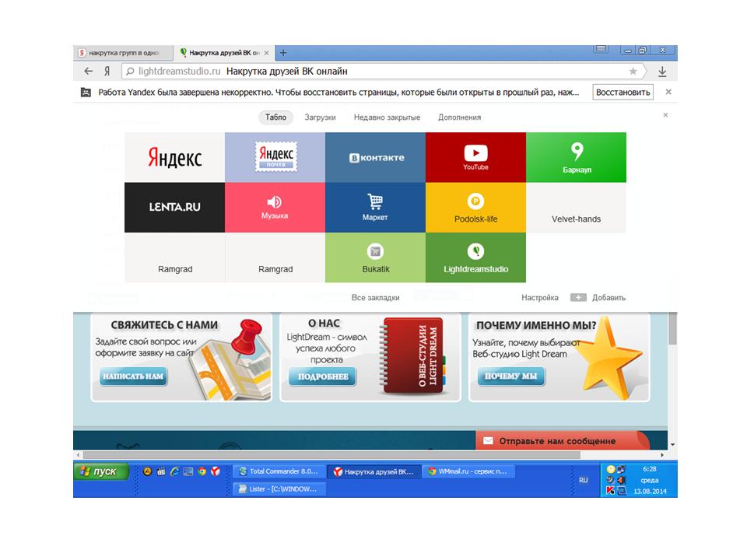Open the пуск Start menu
Viewport: 747px width, 560px height.
tap(101, 471)
